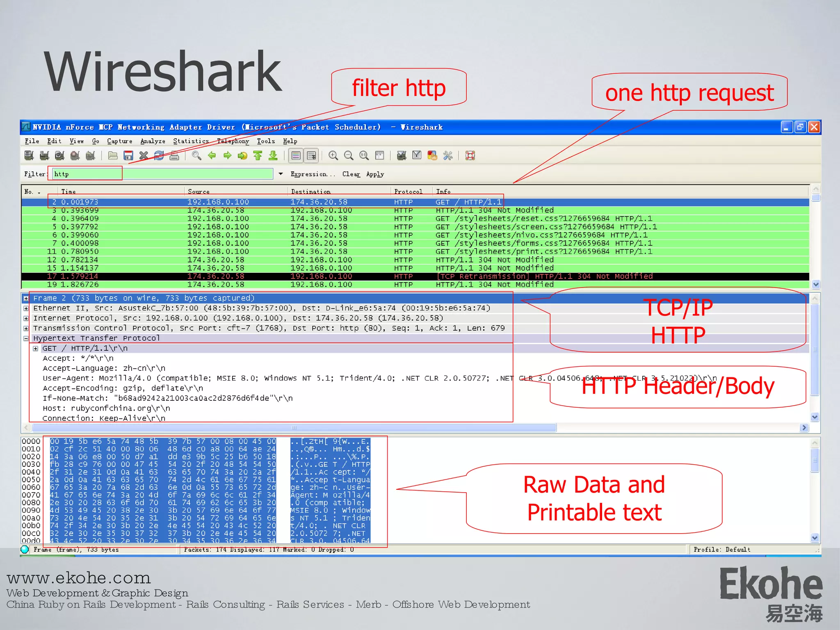Click packet list scroll down arrow
840x630 pixels.
pyautogui.click(x=816, y=284)
